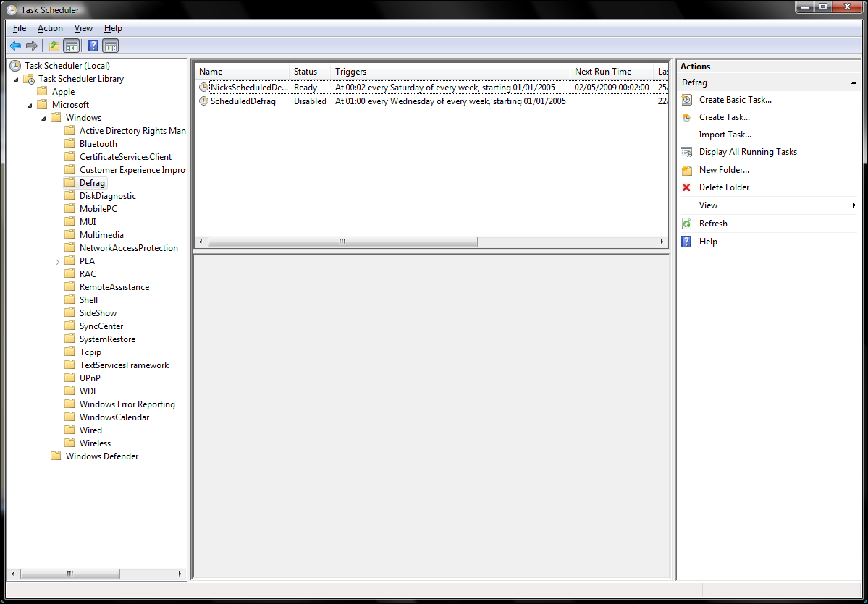The width and height of the screenshot is (868, 604).
Task: Click the Task Scheduler (Local) clock icon
Action: [15, 66]
